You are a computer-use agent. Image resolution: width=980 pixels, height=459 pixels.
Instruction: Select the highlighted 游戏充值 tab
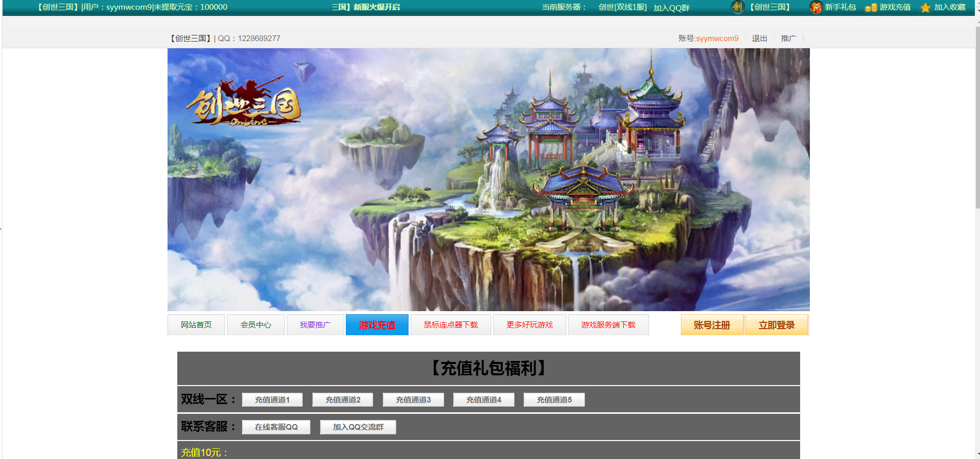coord(377,325)
